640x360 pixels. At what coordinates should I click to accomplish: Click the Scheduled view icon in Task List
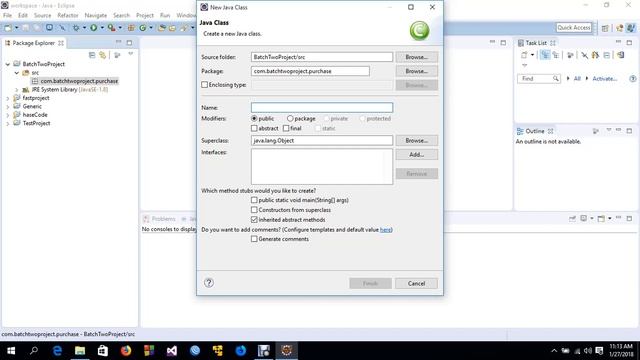(x=555, y=55)
